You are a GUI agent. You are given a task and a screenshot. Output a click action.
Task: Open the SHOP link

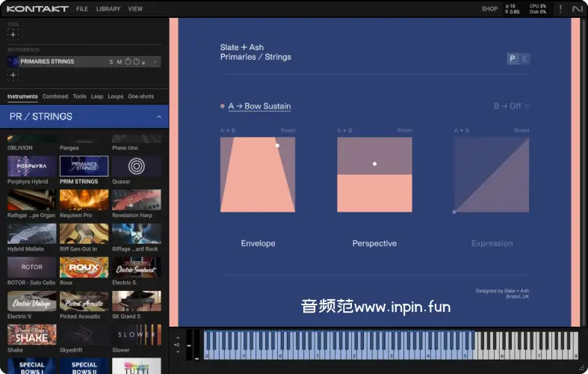pyautogui.click(x=489, y=9)
